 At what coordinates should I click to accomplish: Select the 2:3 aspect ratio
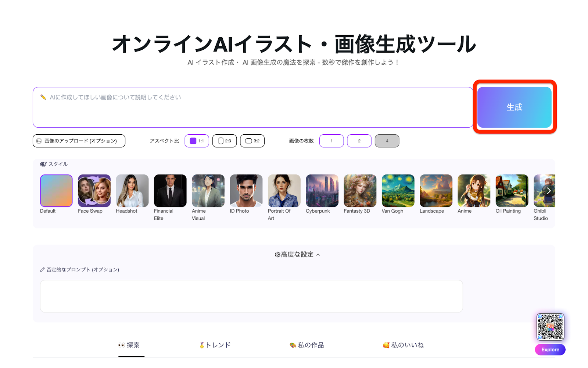coord(225,141)
